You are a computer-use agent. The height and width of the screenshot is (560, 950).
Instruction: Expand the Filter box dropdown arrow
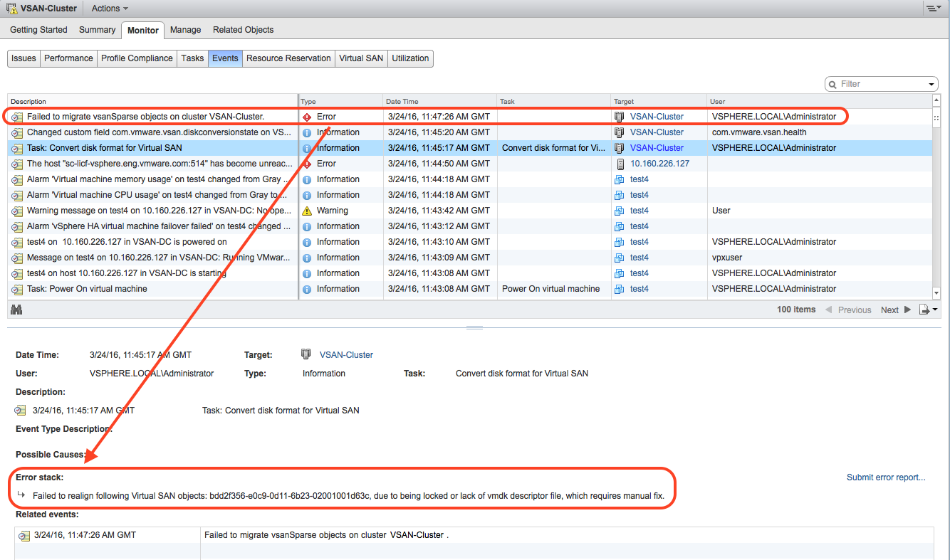click(x=931, y=85)
